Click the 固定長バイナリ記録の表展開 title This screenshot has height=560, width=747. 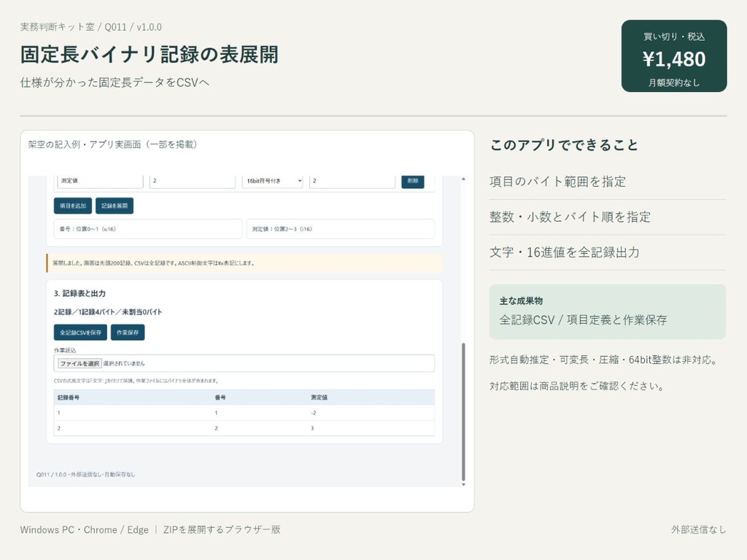tap(149, 54)
